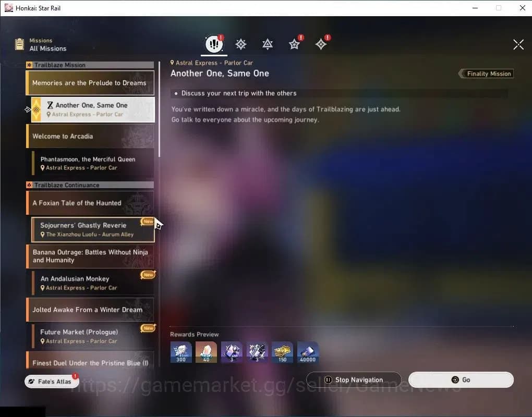Open the star-shaped mission filter tab
The image size is (532, 417).
click(x=294, y=44)
